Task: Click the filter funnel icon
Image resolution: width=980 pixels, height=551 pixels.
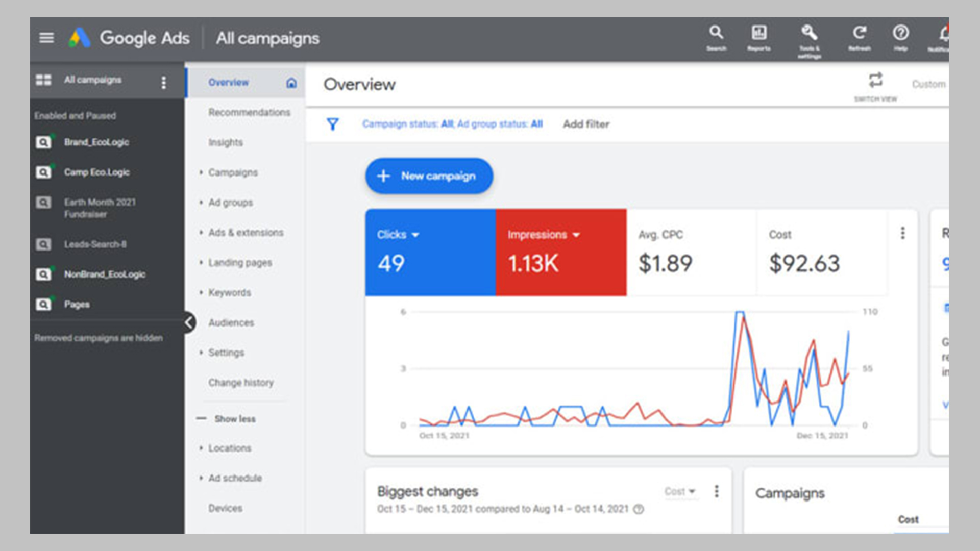Action: pos(332,124)
